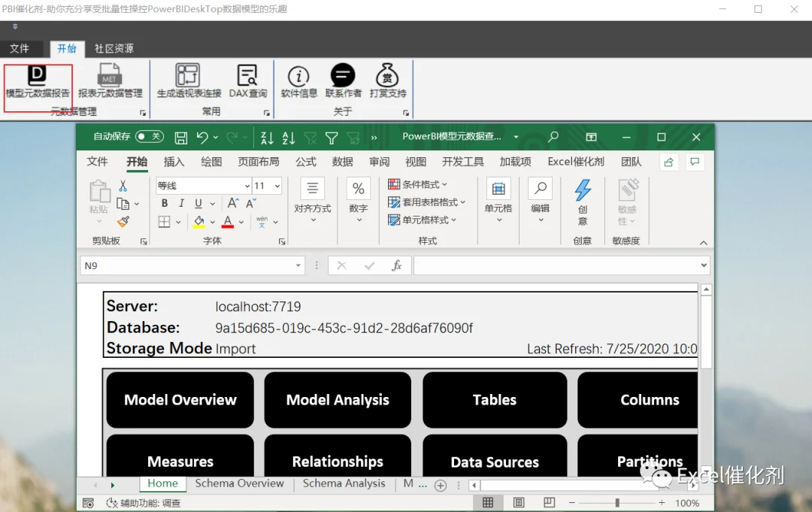Switch to 社区资源 tab
This screenshot has width=812, height=512.
pyautogui.click(x=114, y=49)
